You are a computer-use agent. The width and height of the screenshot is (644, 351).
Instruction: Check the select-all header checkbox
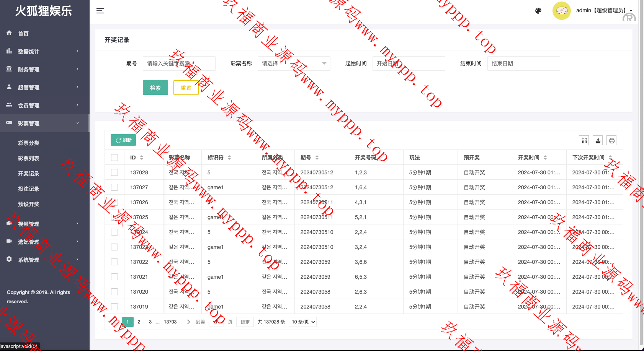click(114, 158)
